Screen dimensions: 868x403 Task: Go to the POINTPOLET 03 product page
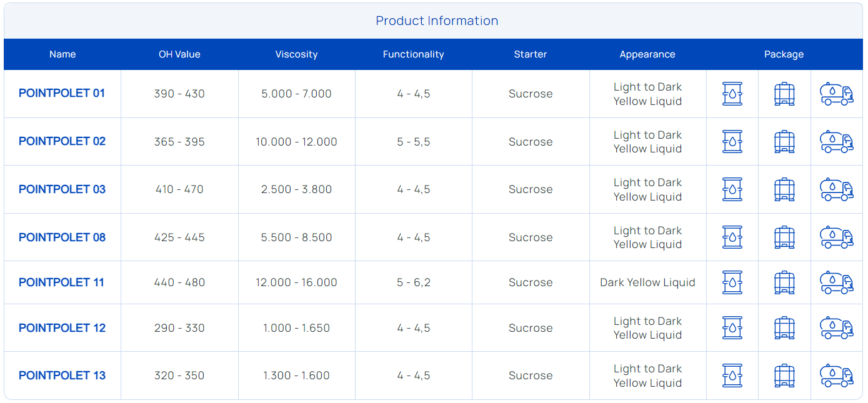tap(62, 189)
